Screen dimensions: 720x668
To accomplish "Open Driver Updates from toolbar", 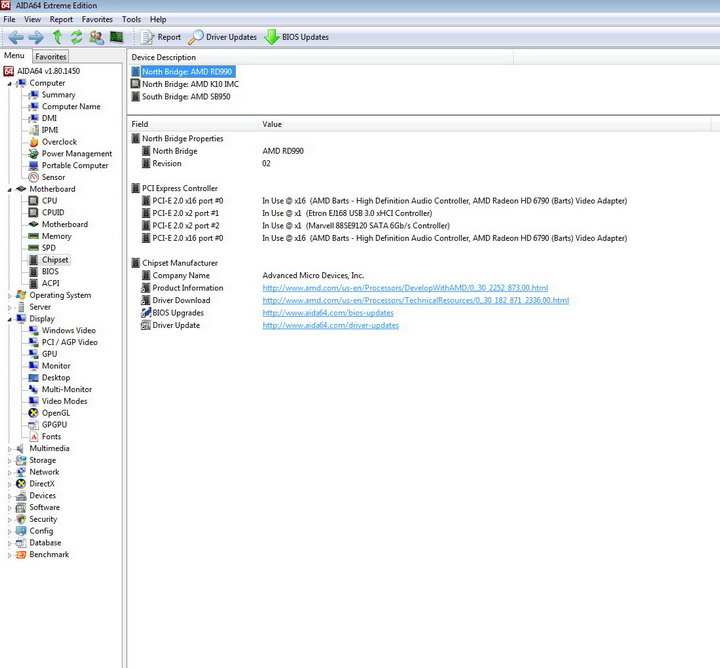I will (222, 37).
